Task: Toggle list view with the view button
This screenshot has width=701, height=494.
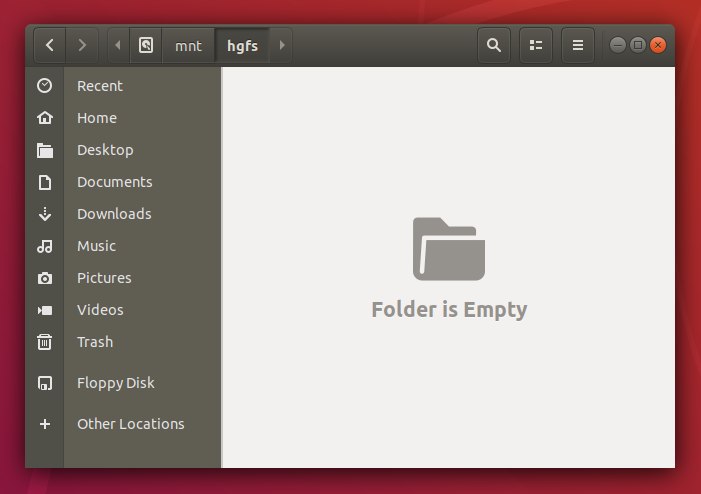Action: pos(536,45)
